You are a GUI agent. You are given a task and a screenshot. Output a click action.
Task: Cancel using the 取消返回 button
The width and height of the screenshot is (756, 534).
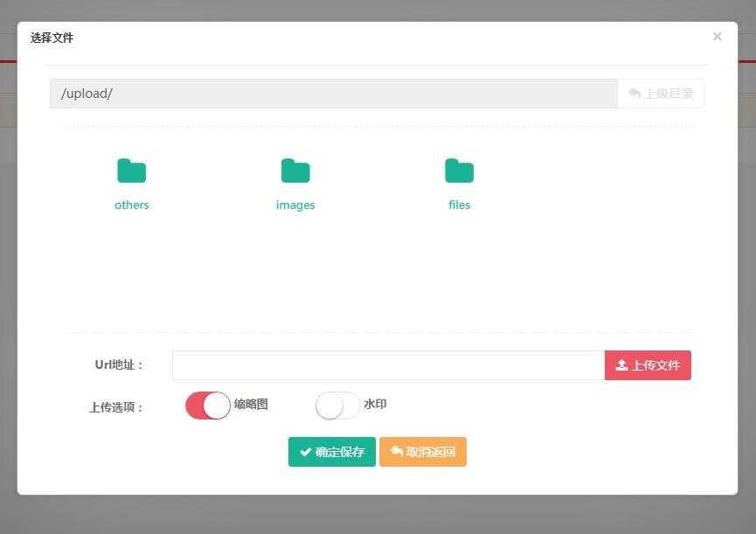[423, 452]
